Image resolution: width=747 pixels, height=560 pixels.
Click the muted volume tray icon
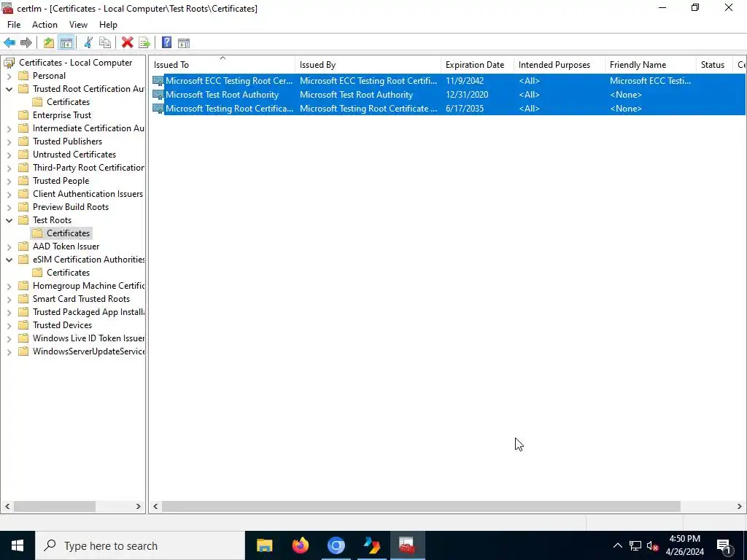click(653, 545)
